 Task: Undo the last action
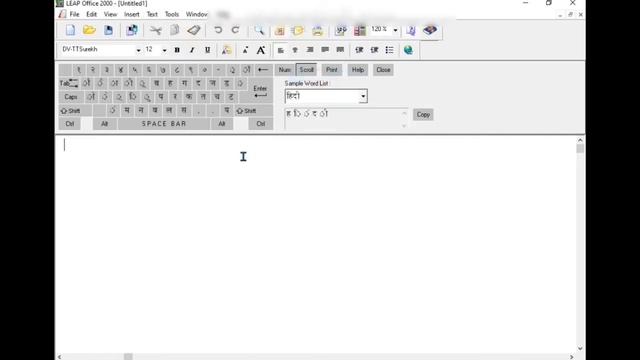[x=218, y=30]
